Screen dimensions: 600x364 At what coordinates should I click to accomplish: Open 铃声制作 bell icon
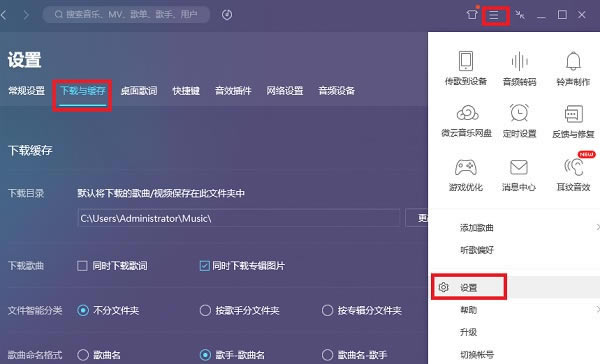point(573,61)
